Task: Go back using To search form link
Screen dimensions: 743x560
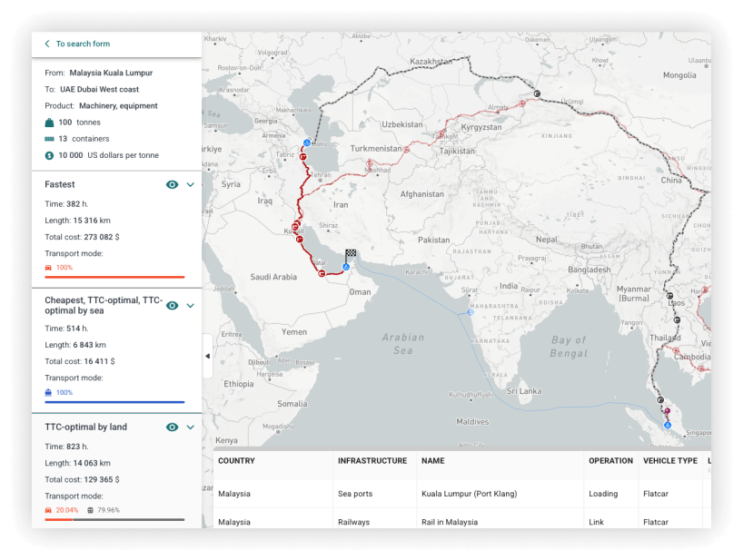Action: click(x=77, y=44)
